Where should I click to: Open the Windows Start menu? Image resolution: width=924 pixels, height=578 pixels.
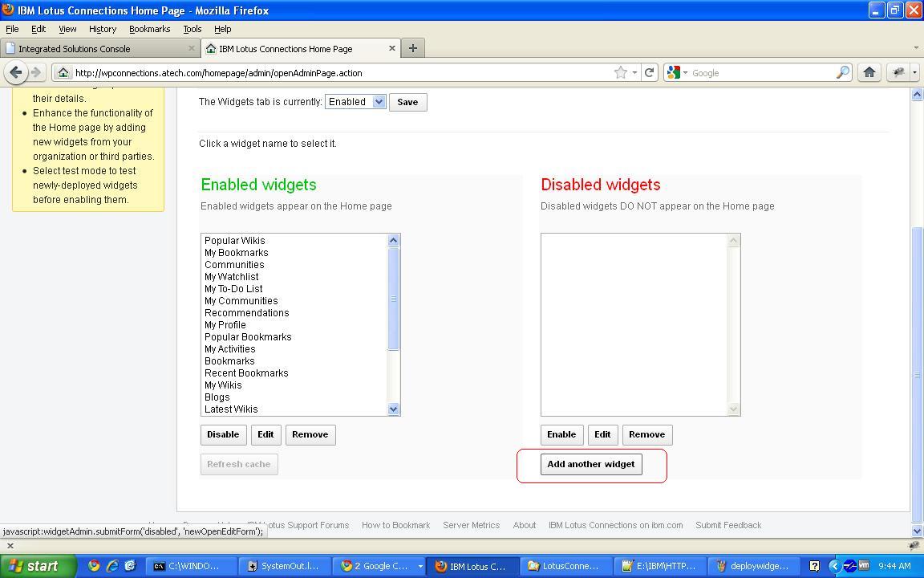coord(38,566)
